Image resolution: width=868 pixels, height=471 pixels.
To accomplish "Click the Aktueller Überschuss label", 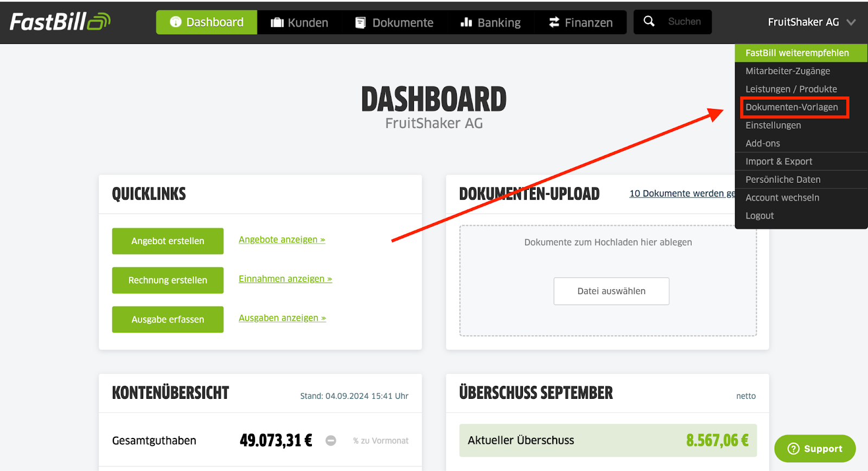I will [521, 440].
